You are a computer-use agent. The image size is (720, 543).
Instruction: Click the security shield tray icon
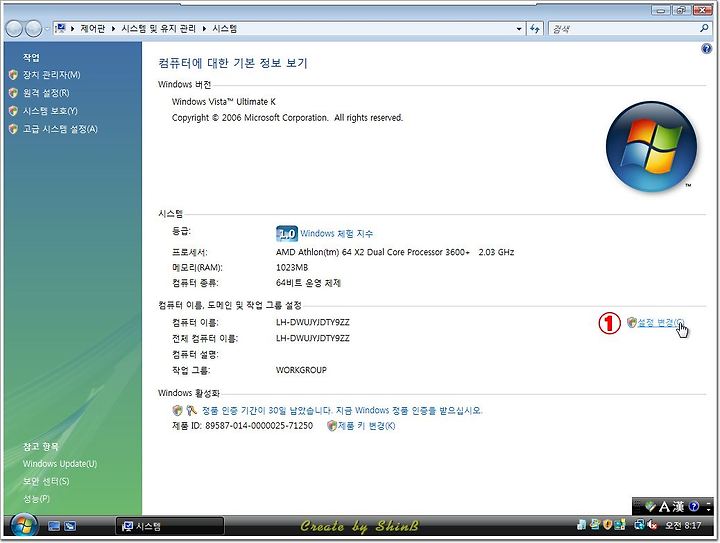pos(608,525)
